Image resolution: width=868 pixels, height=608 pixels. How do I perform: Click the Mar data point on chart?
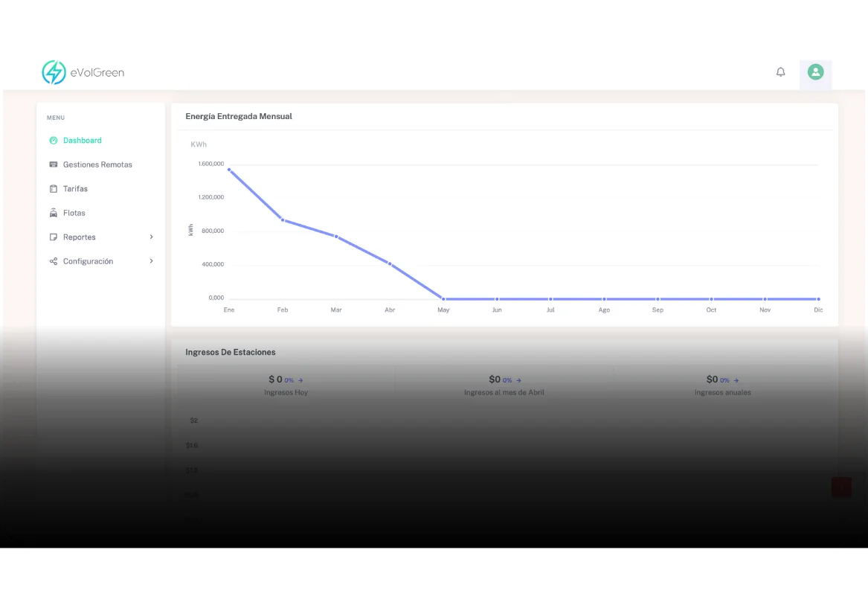[x=336, y=237]
